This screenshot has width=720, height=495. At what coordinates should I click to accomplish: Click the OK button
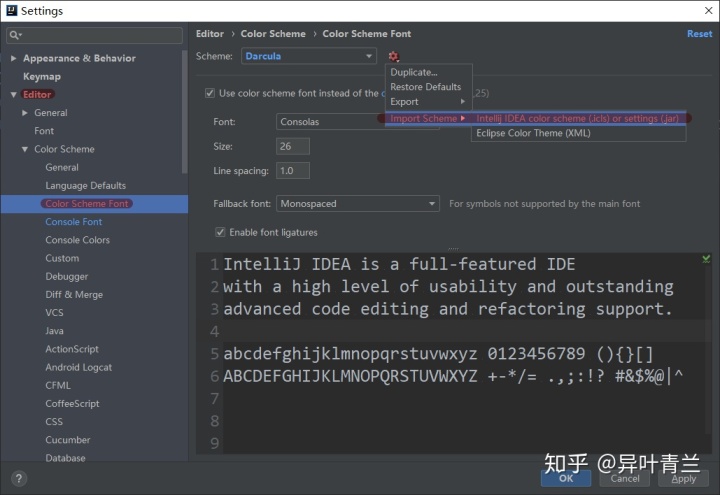click(x=566, y=478)
